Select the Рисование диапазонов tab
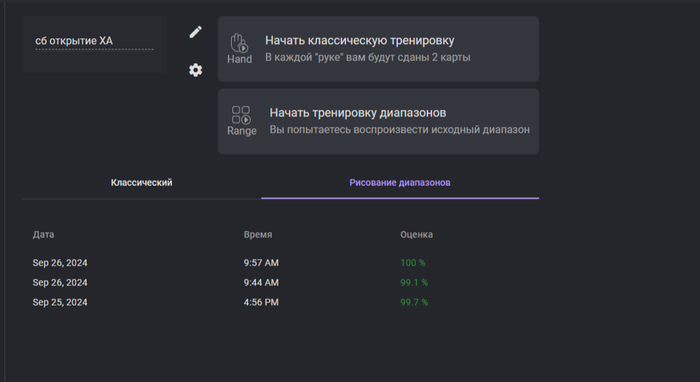The height and width of the screenshot is (382, 700). 400,183
